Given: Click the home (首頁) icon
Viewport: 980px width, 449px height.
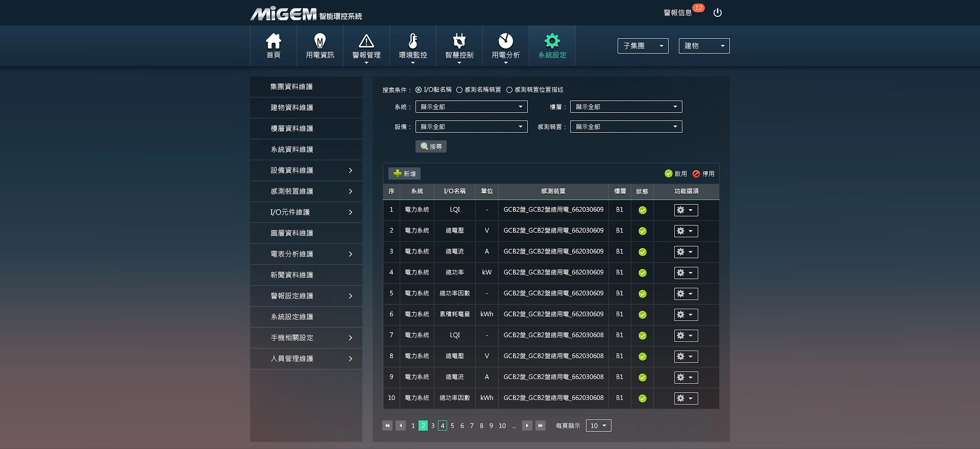Looking at the screenshot, I should pos(273,41).
